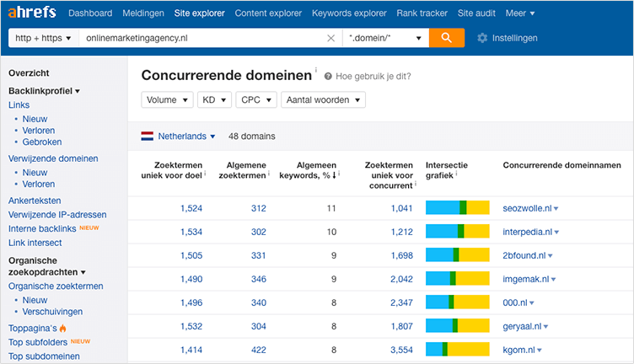Image resolution: width=634 pixels, height=364 pixels.
Task: Expand 2bfound.nl domain options
Action: [550, 256]
